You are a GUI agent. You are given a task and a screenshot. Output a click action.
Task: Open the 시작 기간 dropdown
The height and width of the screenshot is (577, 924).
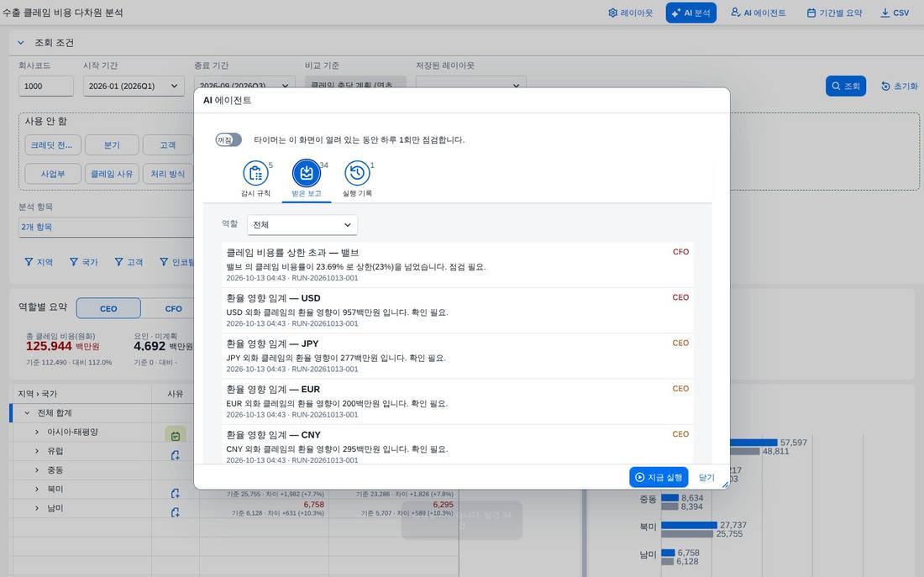134,86
